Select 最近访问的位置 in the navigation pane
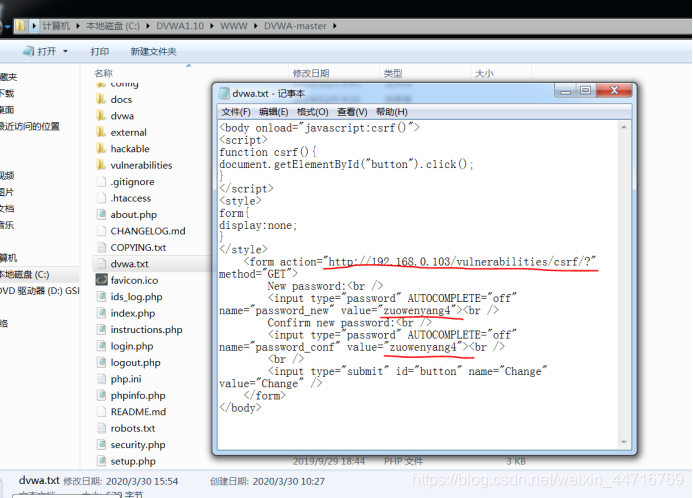Image resolution: width=693 pixels, height=498 pixels. [30, 126]
